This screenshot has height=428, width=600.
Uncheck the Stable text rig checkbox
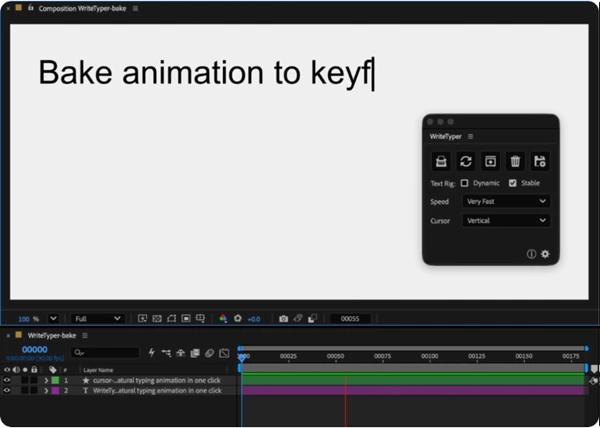(x=512, y=183)
